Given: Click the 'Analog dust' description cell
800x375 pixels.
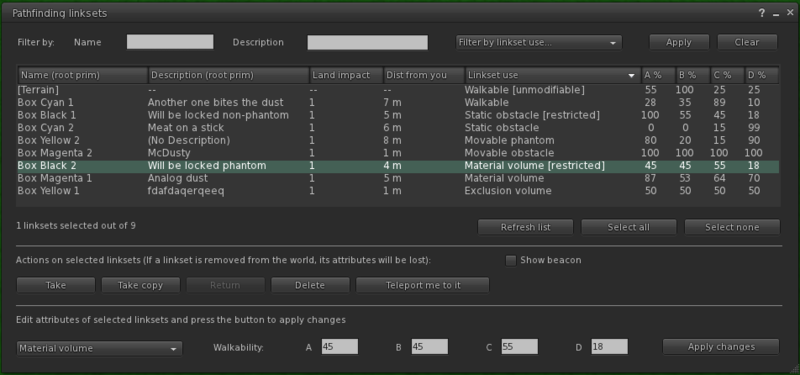Looking at the screenshot, I should click(x=178, y=179).
